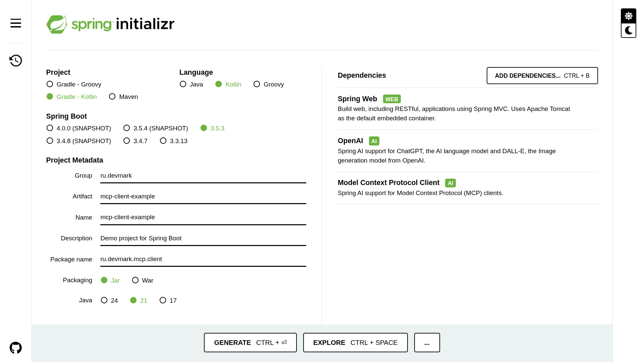The height and width of the screenshot is (362, 644).
Task: Open the project history icon
Action: coord(16,61)
